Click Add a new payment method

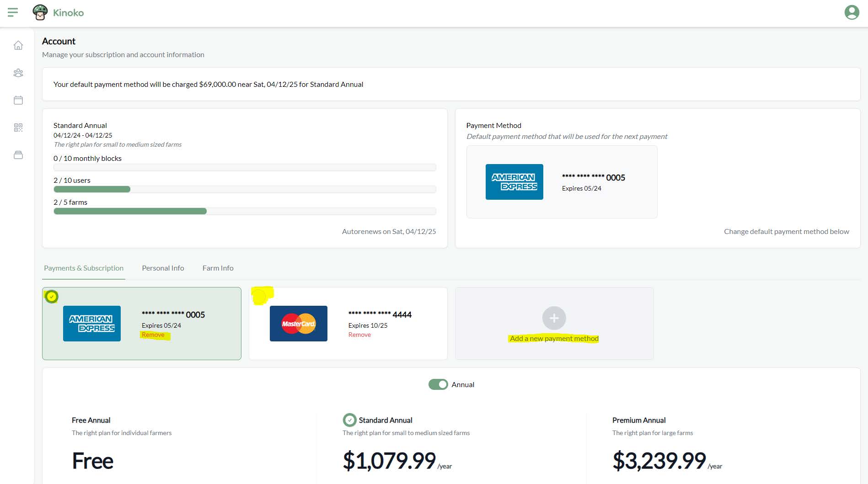click(x=554, y=338)
